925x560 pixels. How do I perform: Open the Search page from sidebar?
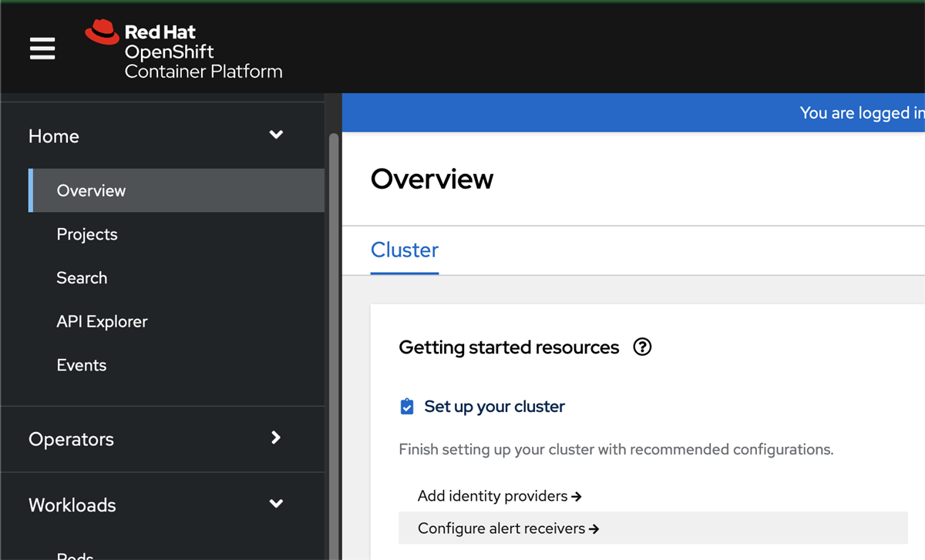pos(82,277)
